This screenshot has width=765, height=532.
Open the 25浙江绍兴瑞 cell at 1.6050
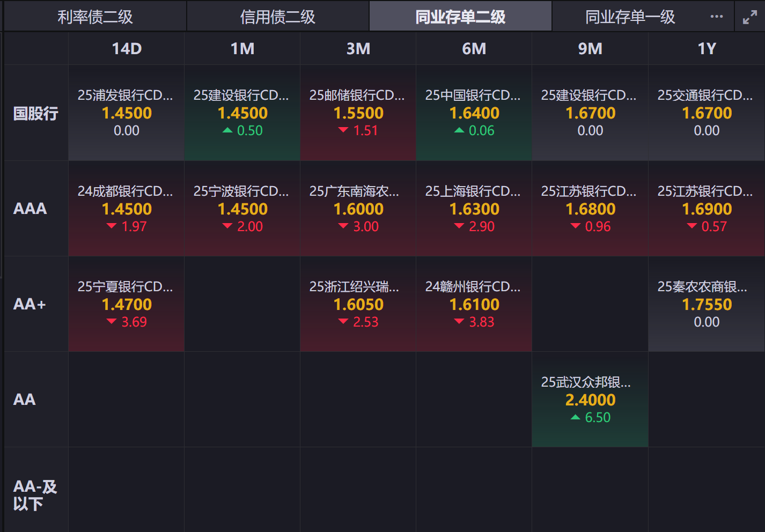click(x=358, y=304)
